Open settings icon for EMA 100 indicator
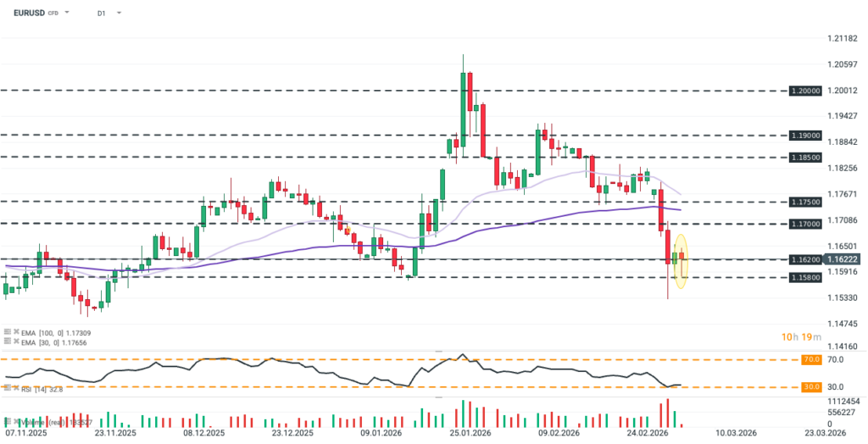The width and height of the screenshot is (868, 444). pos(8,331)
